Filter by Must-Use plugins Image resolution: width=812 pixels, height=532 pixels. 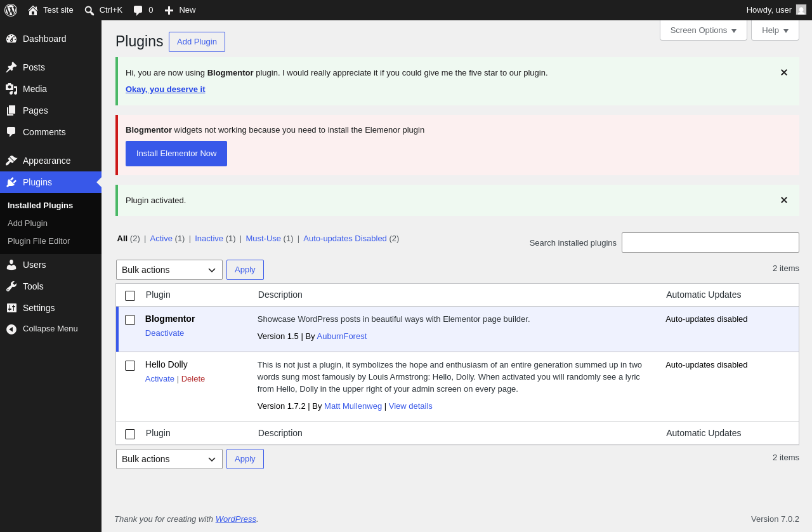click(263, 239)
